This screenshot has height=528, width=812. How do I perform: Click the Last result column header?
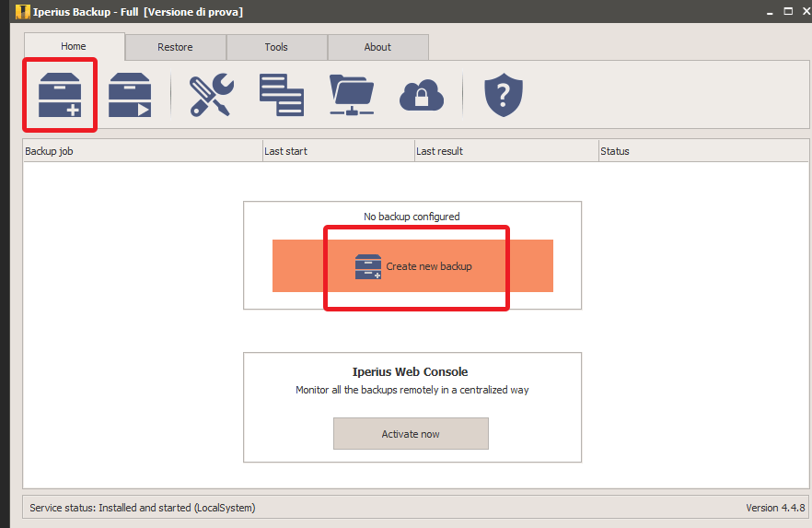[x=506, y=151]
